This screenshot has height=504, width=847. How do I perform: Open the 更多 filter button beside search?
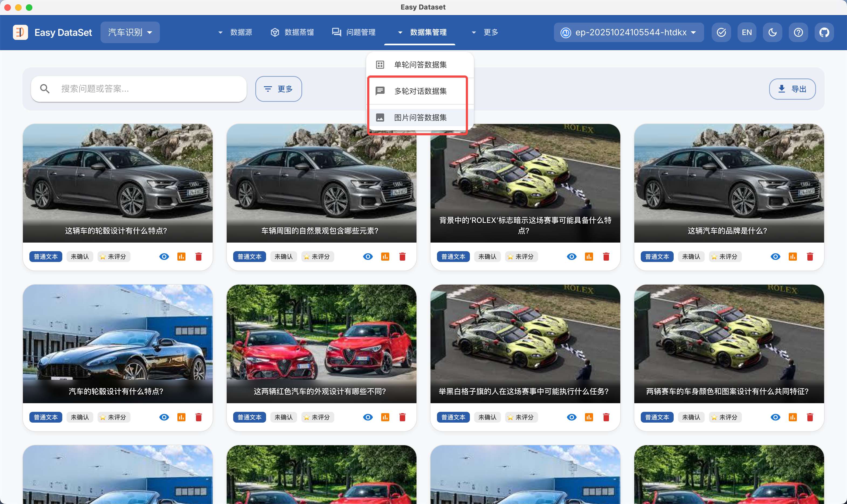click(x=278, y=89)
